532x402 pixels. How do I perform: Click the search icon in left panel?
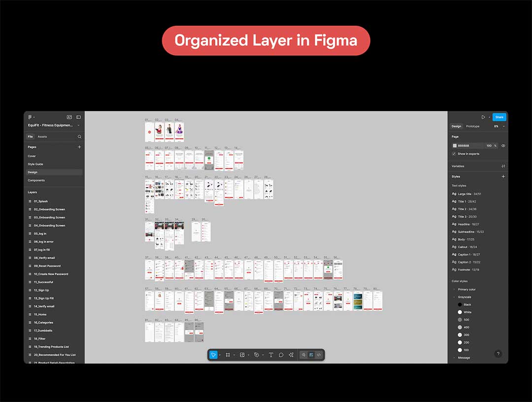79,136
